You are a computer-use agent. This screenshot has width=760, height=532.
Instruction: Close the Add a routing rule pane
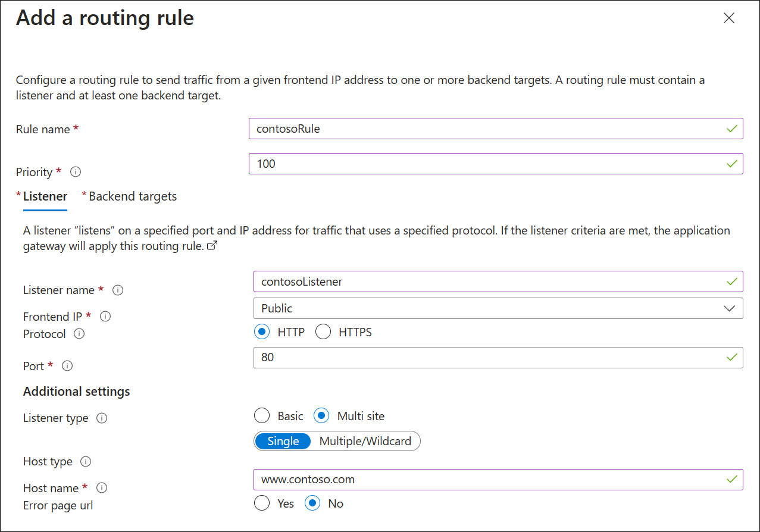tap(729, 18)
